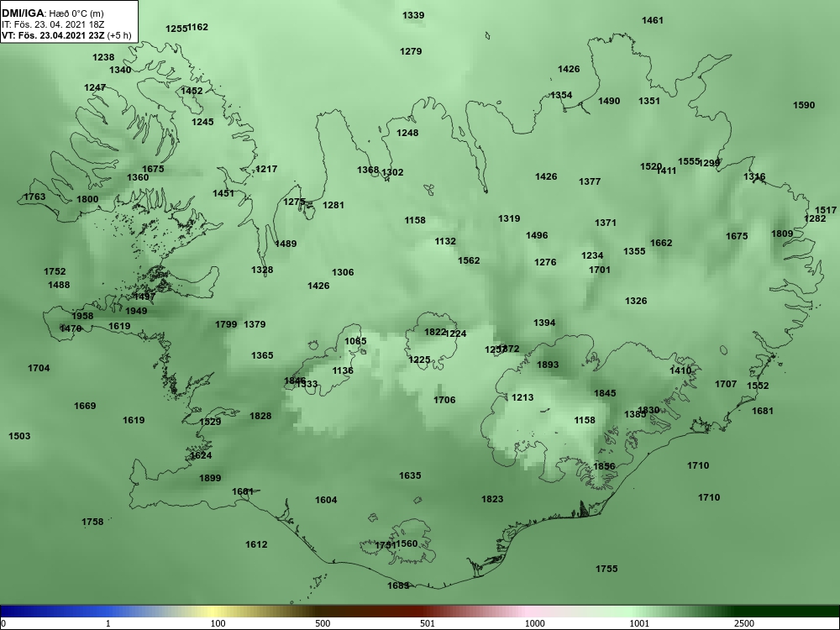This screenshot has width=840, height=630.
Task: Select the map value 1451
Action: click(223, 194)
